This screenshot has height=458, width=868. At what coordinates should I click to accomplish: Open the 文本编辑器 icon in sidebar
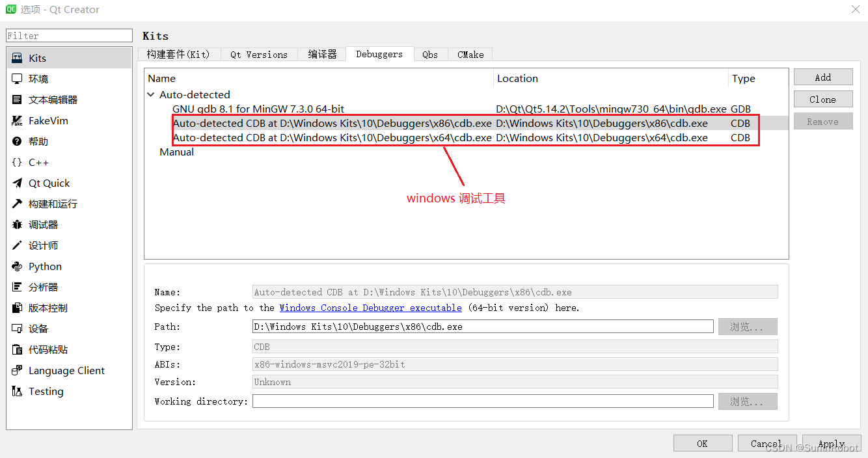17,100
